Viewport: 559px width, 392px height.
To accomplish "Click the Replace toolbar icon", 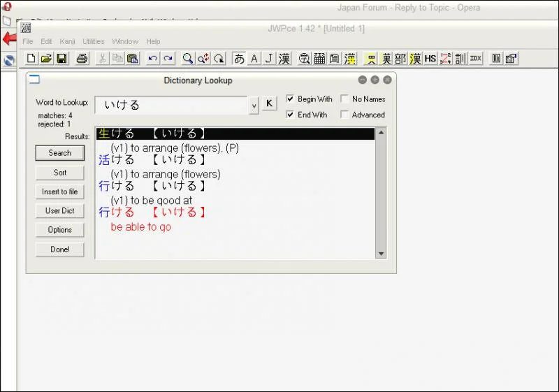I will click(x=203, y=58).
